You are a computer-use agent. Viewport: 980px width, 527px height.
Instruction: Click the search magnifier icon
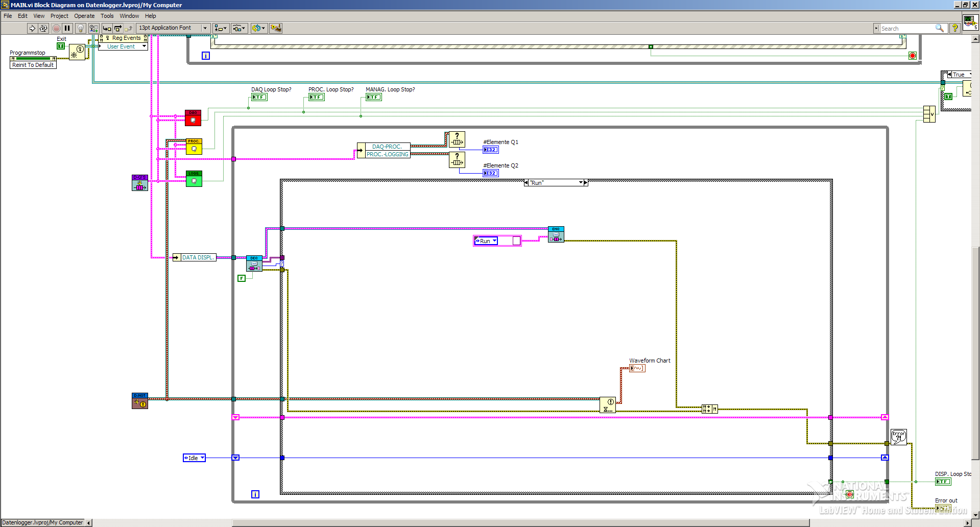(x=939, y=28)
